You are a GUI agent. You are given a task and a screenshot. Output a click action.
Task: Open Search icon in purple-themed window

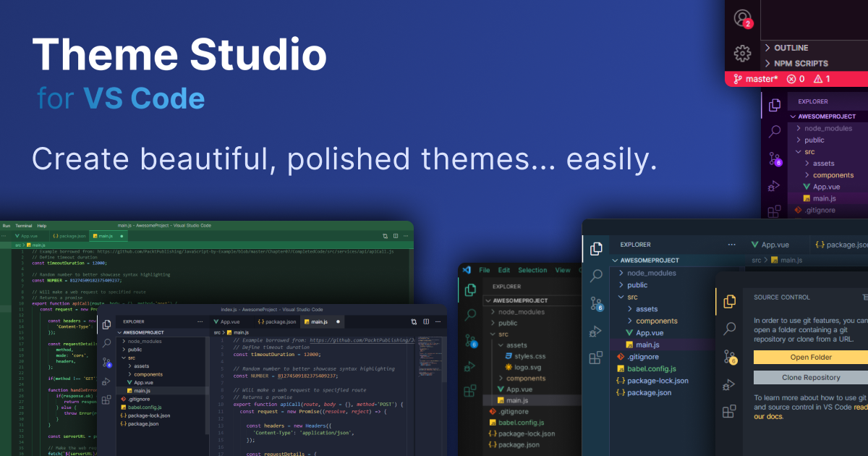click(x=775, y=132)
